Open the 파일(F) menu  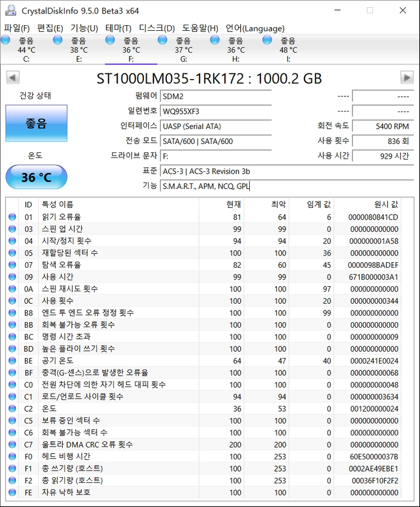pos(17,29)
